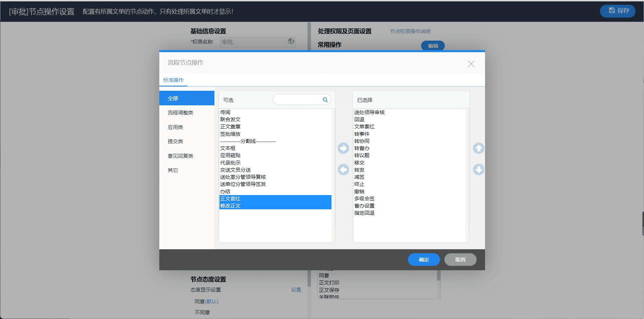Click the globe icon beside 权限名称 field

(x=291, y=41)
